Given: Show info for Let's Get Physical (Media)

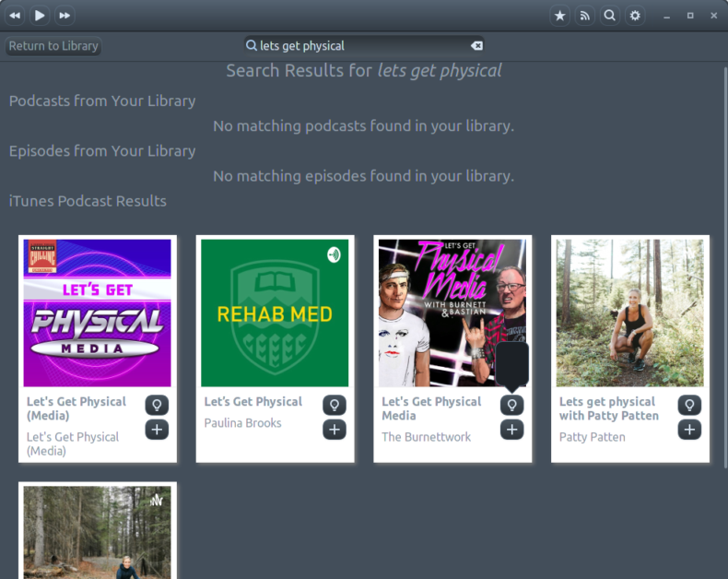Looking at the screenshot, I should click(157, 405).
